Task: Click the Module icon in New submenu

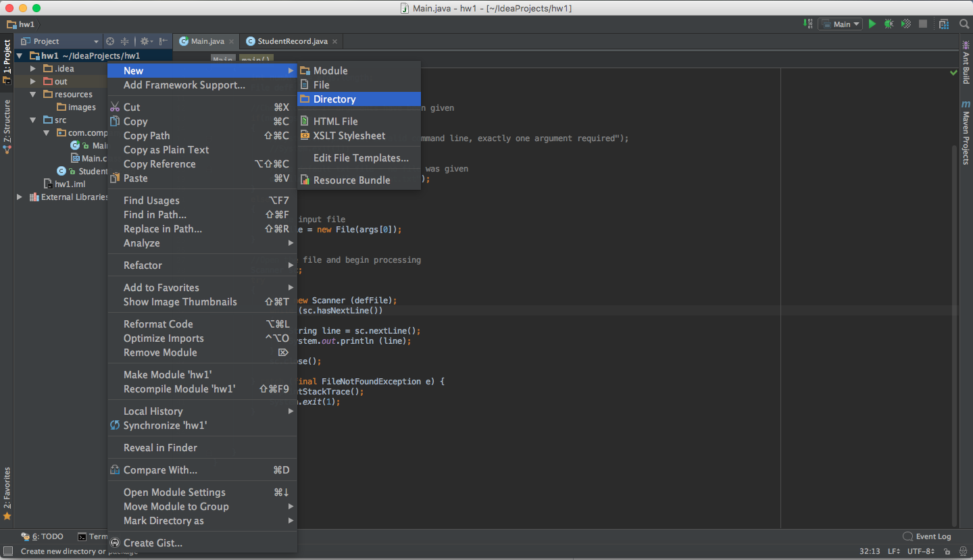Action: coord(305,71)
